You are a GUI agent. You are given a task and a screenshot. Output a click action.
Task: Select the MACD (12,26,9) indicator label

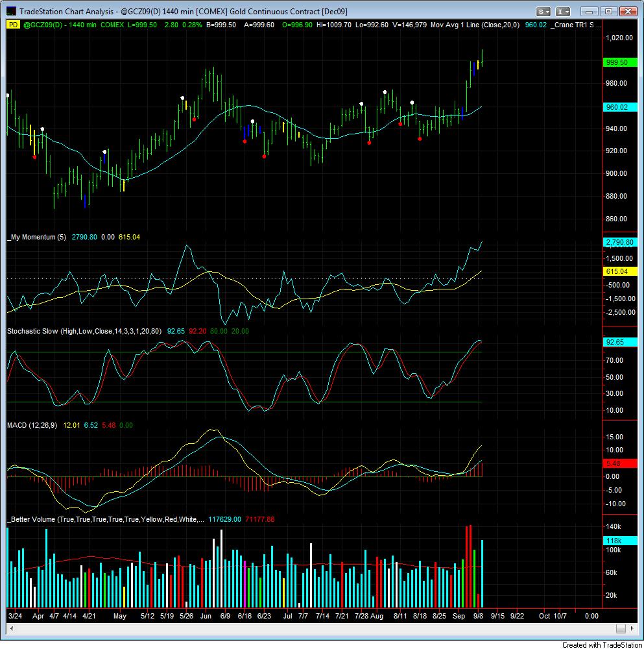pyautogui.click(x=32, y=425)
